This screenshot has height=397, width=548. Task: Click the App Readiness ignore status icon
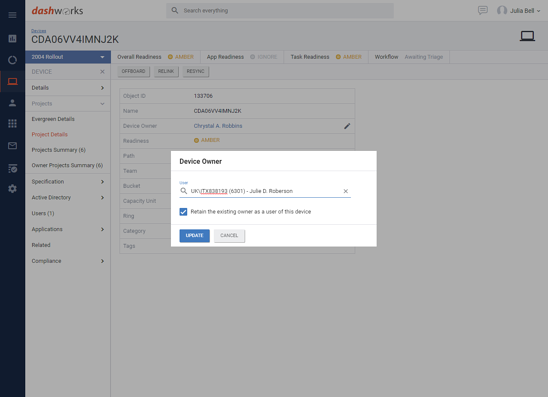point(252,57)
